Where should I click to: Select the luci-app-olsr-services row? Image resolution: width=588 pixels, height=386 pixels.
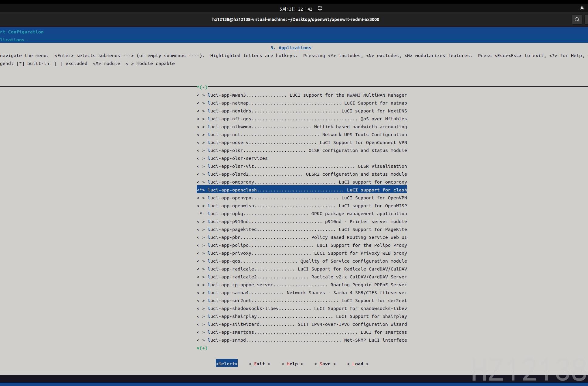coord(232,158)
